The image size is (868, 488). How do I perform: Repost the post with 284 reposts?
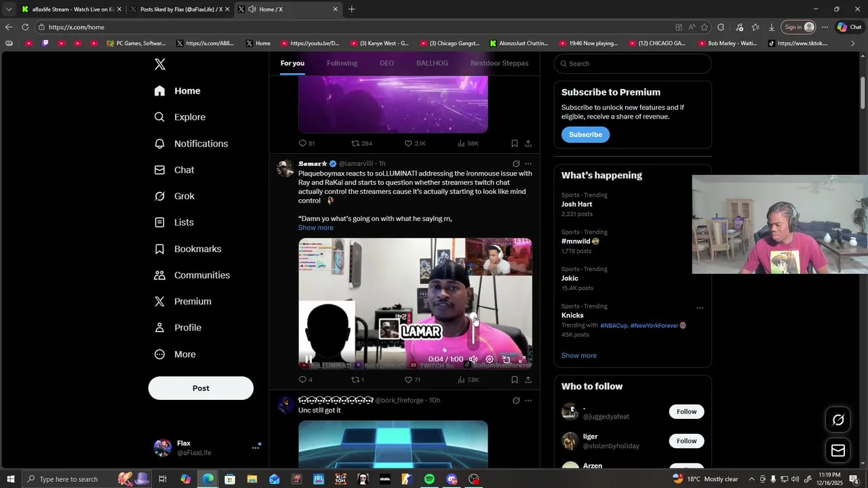click(361, 144)
